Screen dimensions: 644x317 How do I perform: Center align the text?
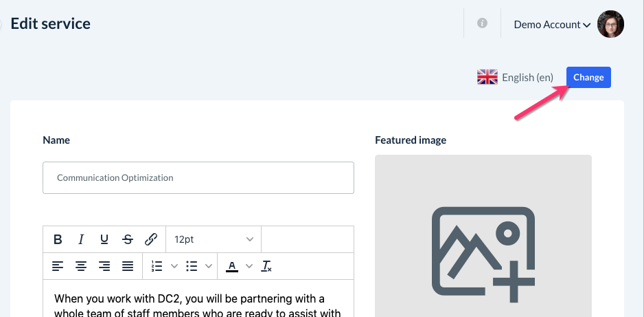[81, 266]
